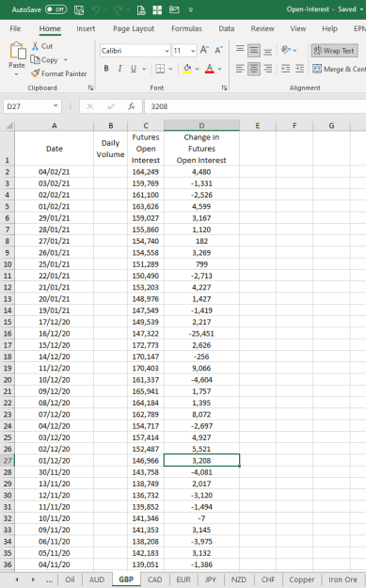Select column D header
This screenshot has width=366, height=588.
click(201, 125)
